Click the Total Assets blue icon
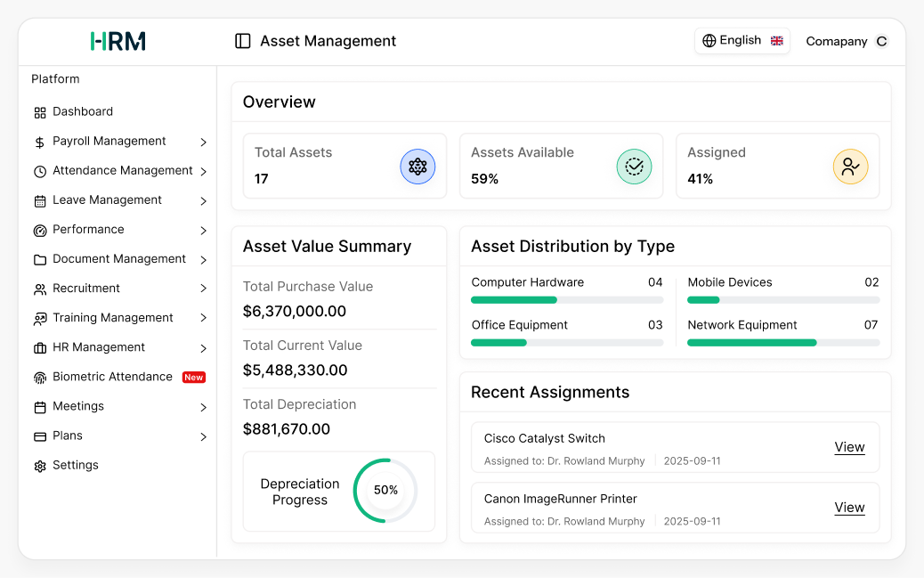The height and width of the screenshot is (578, 924). coord(417,167)
